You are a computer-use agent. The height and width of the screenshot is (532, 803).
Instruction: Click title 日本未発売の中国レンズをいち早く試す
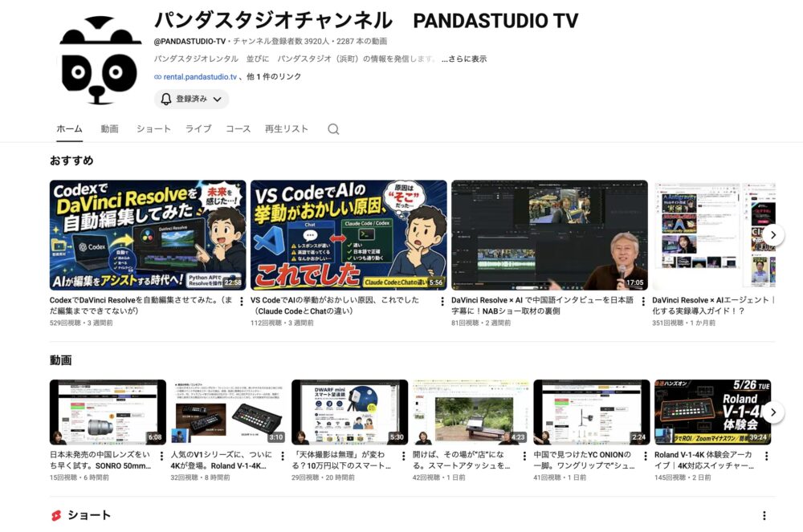(100, 460)
